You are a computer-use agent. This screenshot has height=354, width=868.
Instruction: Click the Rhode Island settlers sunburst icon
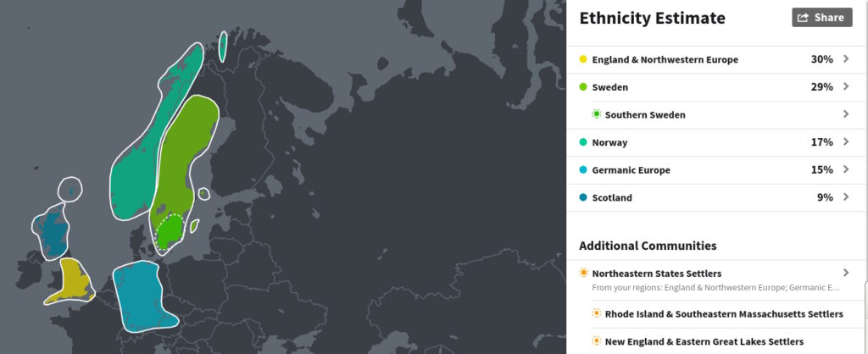pos(596,313)
